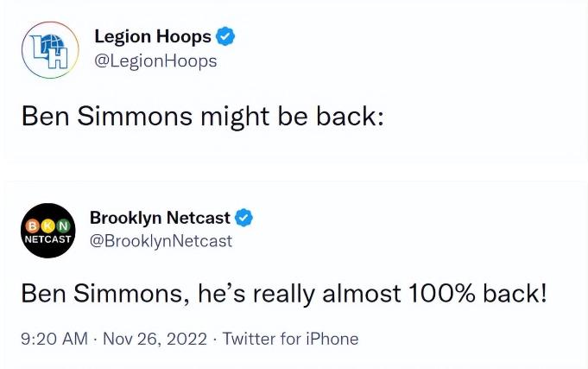Visit the @BrooklynNetcast handle link
588x369 pixels.
coord(161,241)
